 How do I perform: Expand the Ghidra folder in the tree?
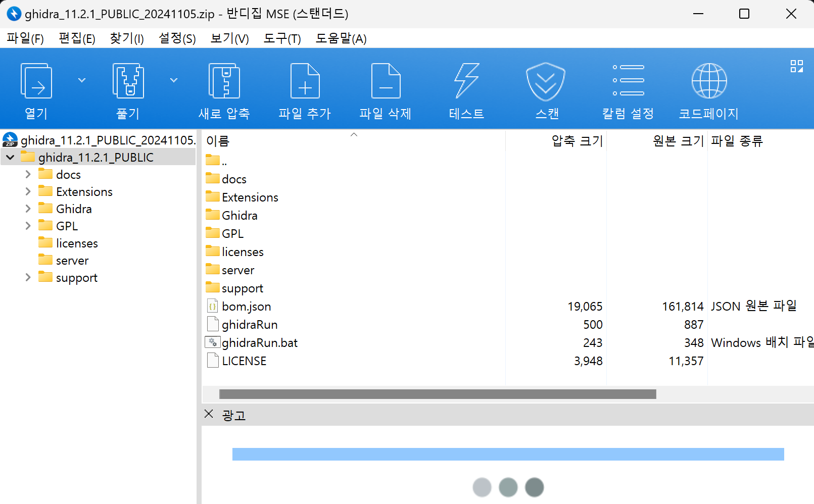pyautogui.click(x=28, y=209)
